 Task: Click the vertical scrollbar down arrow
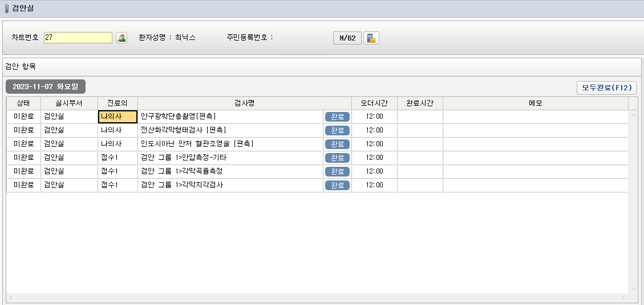point(633,288)
